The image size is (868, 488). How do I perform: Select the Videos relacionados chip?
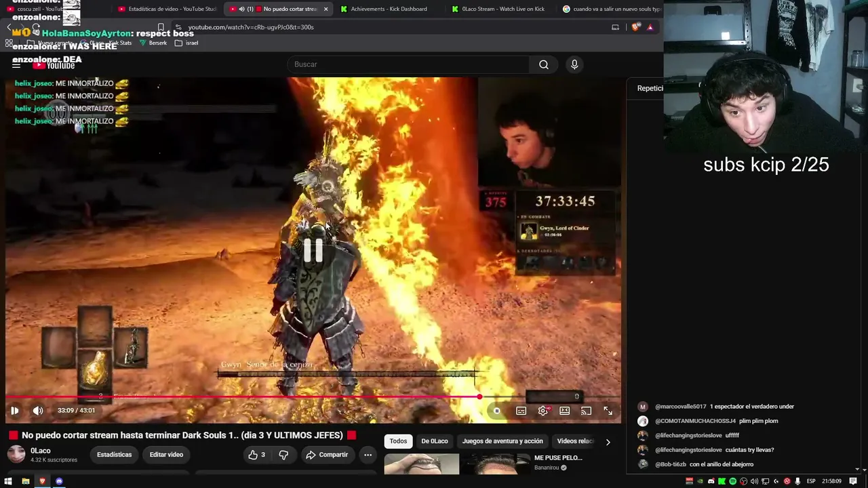575,441
